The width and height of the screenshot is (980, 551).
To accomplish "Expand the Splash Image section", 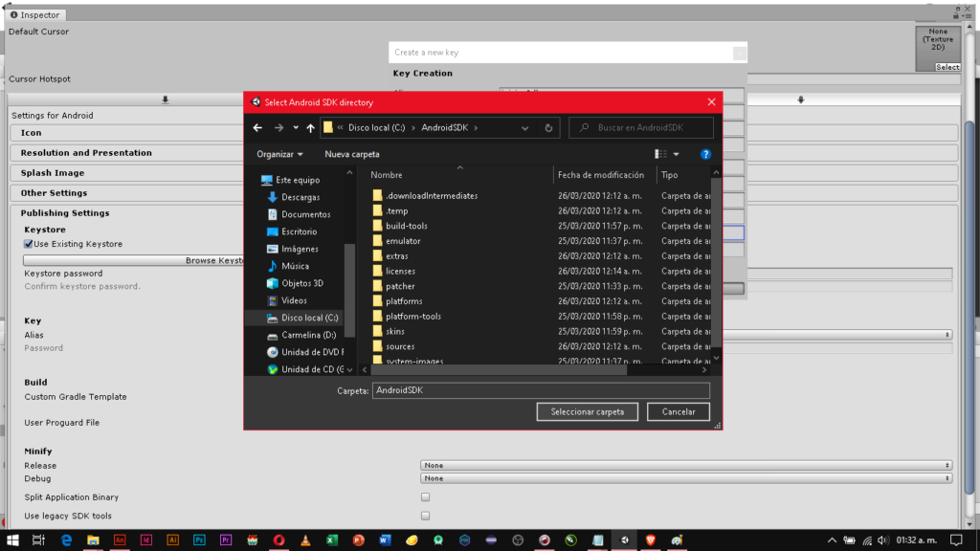I will [53, 173].
